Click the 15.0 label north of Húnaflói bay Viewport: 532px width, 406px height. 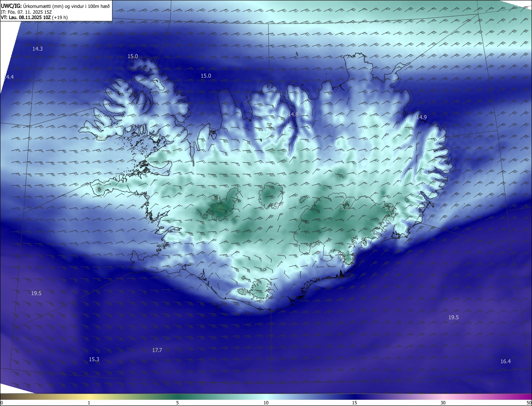pos(206,76)
